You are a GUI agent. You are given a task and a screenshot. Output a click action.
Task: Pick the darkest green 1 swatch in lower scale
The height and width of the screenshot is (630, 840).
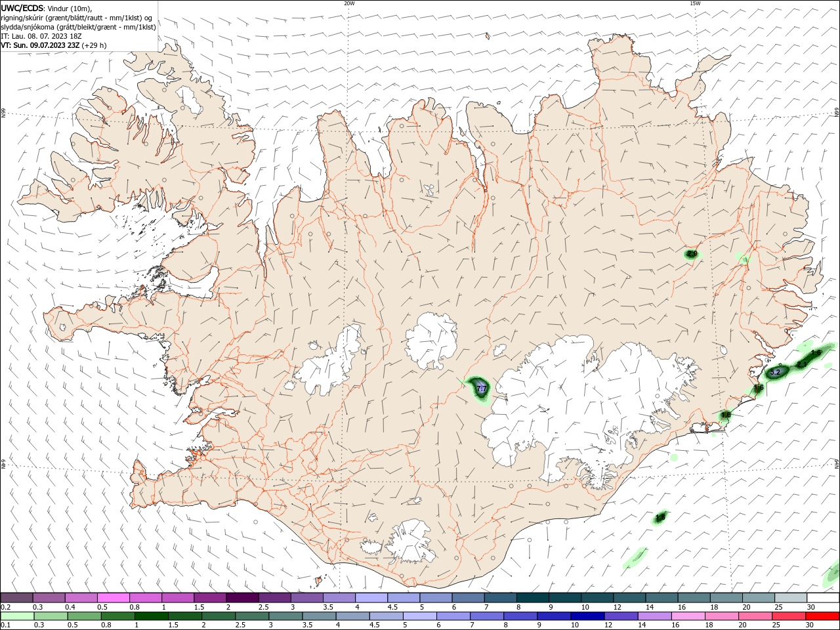click(x=152, y=616)
